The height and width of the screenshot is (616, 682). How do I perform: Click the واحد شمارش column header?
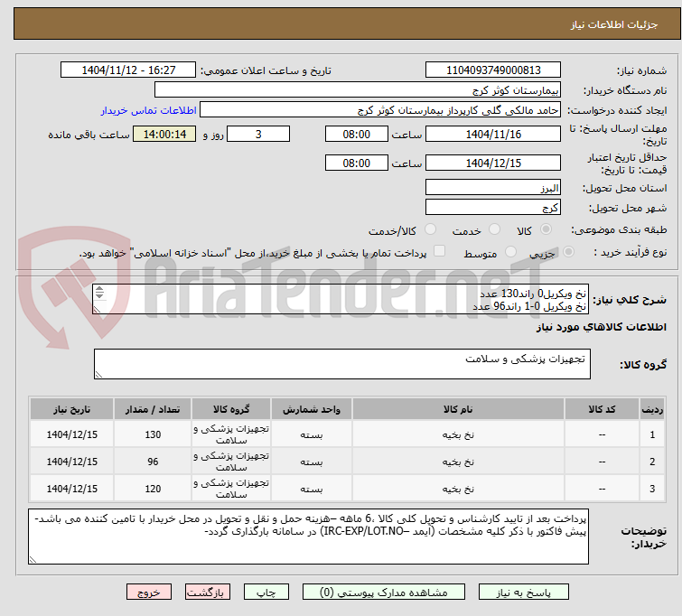click(312, 409)
